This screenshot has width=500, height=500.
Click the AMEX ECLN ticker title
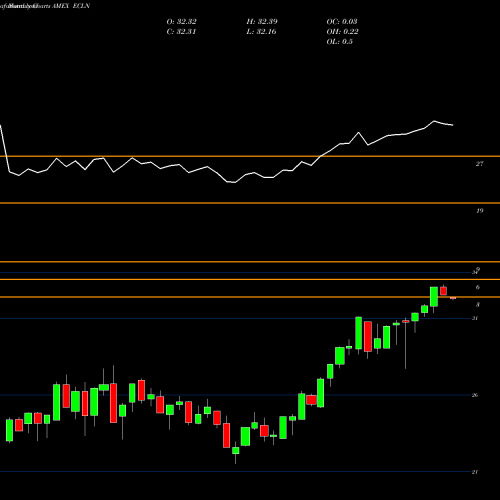pyautogui.click(x=70, y=6)
